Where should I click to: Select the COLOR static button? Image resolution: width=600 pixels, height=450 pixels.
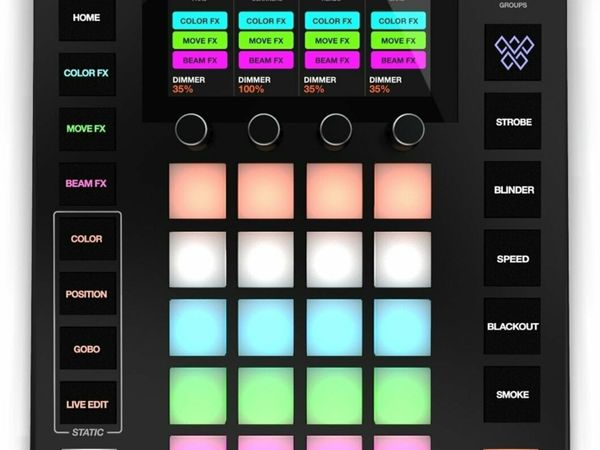87,240
